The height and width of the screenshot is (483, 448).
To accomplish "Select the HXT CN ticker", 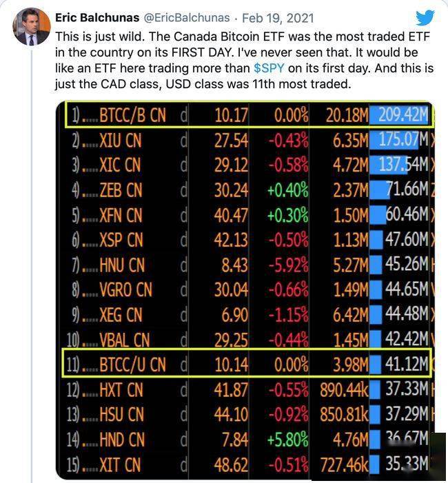I will 121,390.
